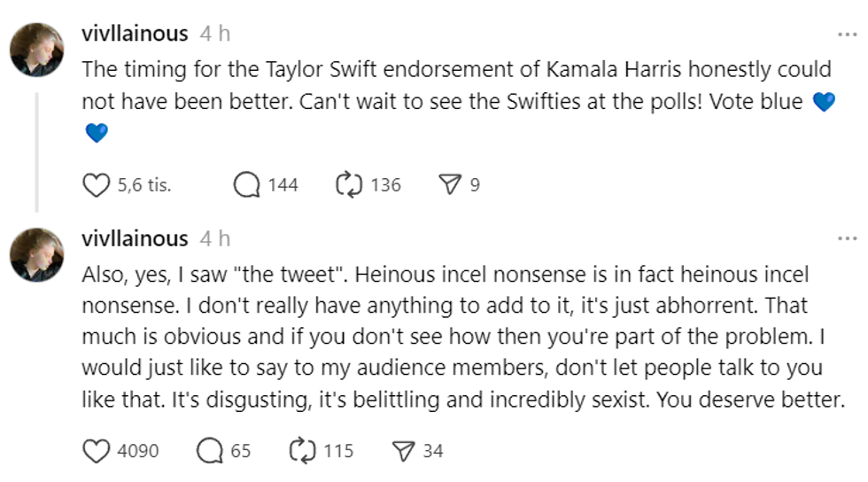This screenshot has width=868, height=482.
Task: Open second post's "4 h" timestamp
Action: pos(215,239)
